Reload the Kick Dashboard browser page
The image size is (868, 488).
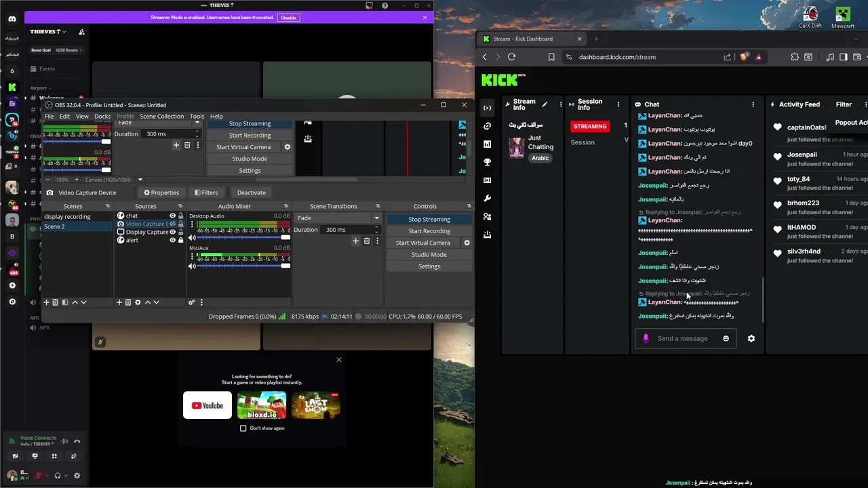[x=511, y=57]
